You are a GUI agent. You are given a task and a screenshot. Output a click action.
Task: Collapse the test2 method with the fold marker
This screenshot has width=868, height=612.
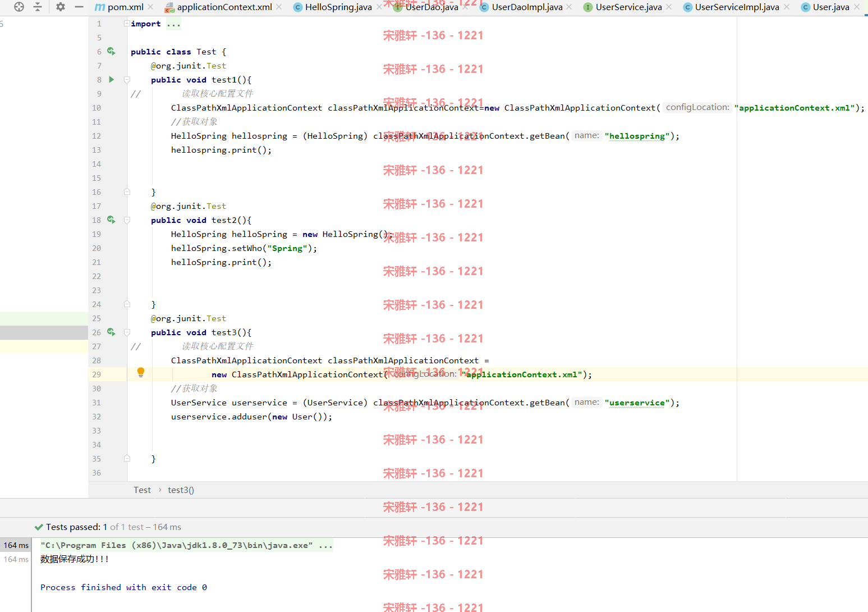pyautogui.click(x=127, y=220)
